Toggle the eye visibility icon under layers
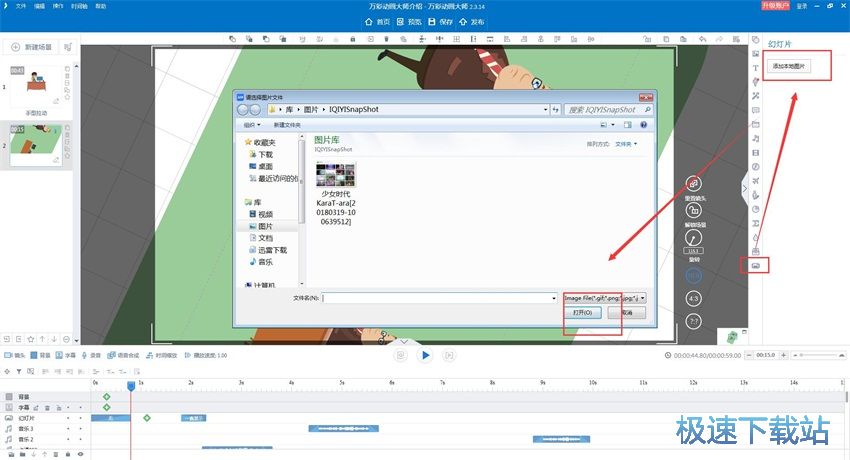The width and height of the screenshot is (850, 460). pyautogui.click(x=80, y=454)
